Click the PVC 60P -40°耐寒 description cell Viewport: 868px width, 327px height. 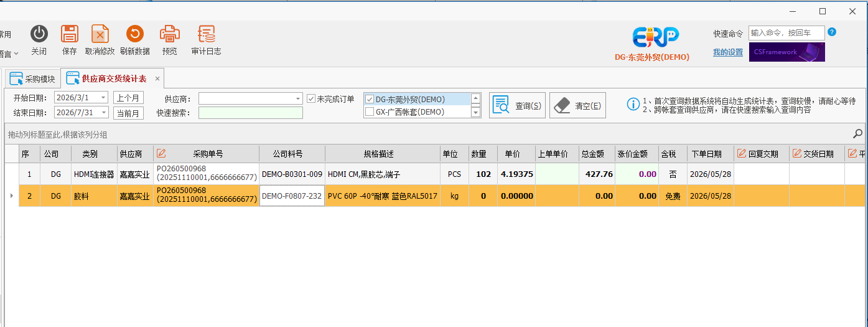pos(383,196)
